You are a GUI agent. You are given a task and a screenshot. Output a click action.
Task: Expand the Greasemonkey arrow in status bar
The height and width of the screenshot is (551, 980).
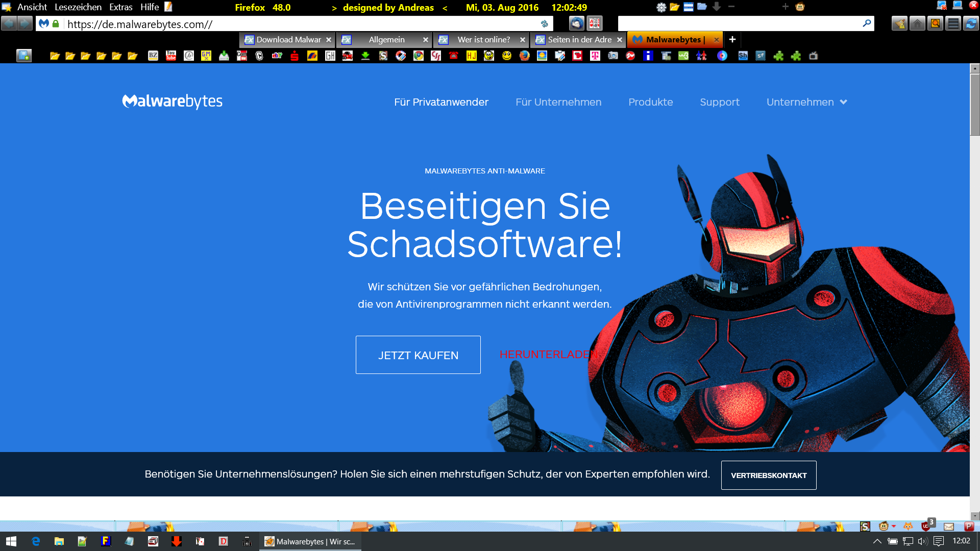[x=894, y=526]
